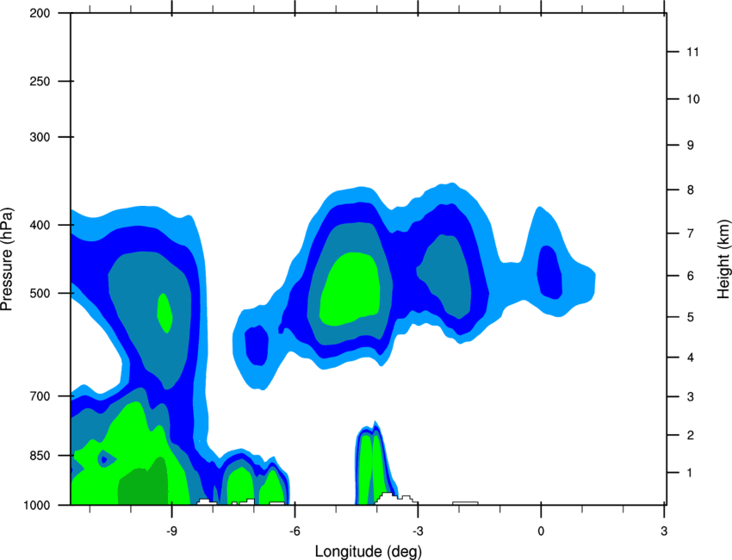This screenshot has width=732, height=560.
Task: Click the 500 pressure tick label
Action: coord(40,293)
